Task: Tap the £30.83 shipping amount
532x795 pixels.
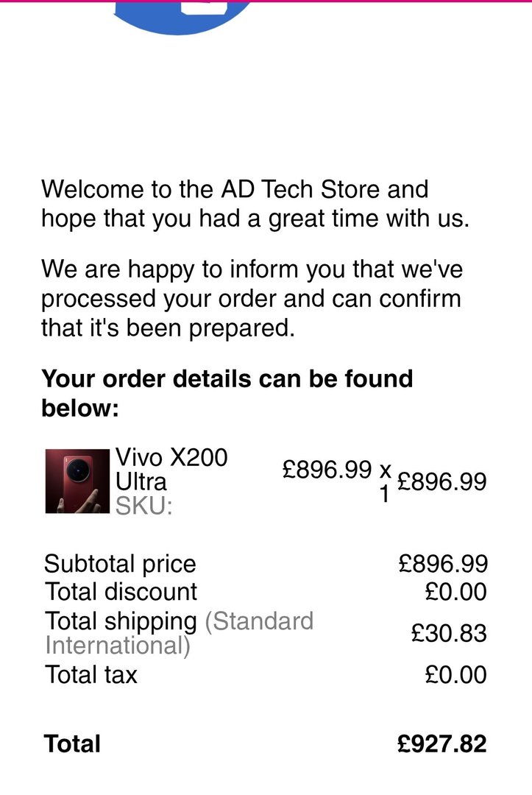Action: pyautogui.click(x=449, y=633)
